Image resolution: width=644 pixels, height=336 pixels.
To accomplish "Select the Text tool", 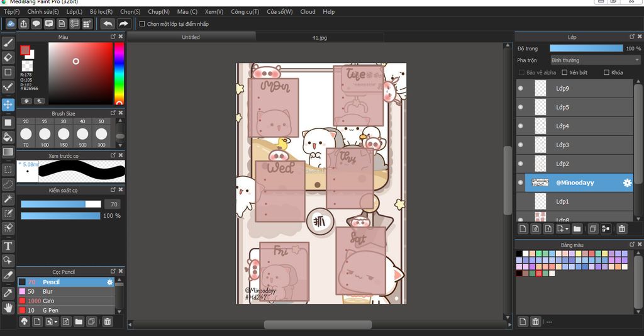I will [8, 246].
